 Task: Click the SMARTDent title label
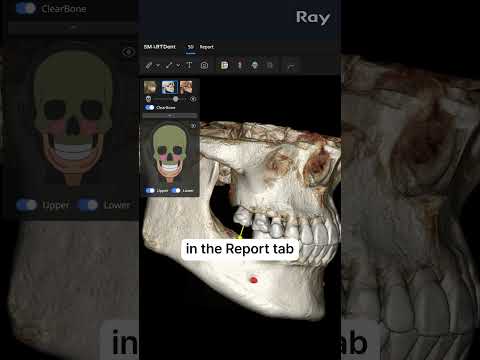pyautogui.click(x=160, y=47)
